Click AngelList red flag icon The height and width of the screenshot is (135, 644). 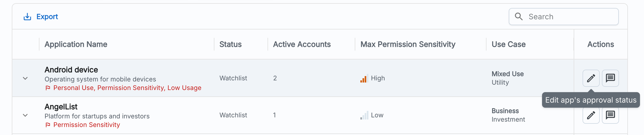(x=48, y=125)
